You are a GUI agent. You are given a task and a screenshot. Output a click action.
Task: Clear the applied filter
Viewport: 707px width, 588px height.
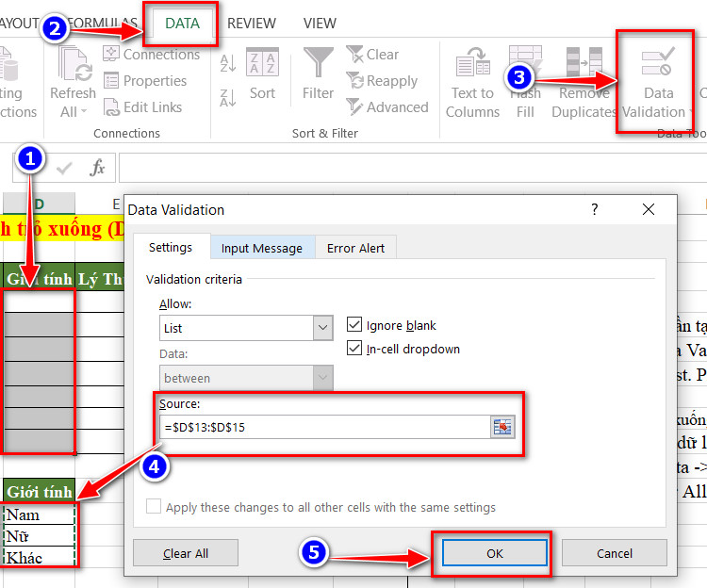pos(372,54)
